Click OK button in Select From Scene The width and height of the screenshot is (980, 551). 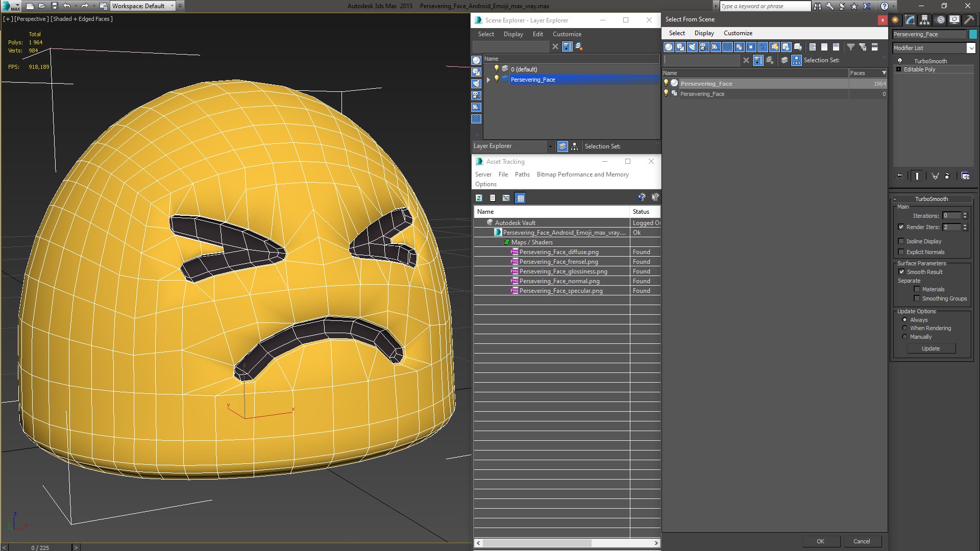(820, 541)
